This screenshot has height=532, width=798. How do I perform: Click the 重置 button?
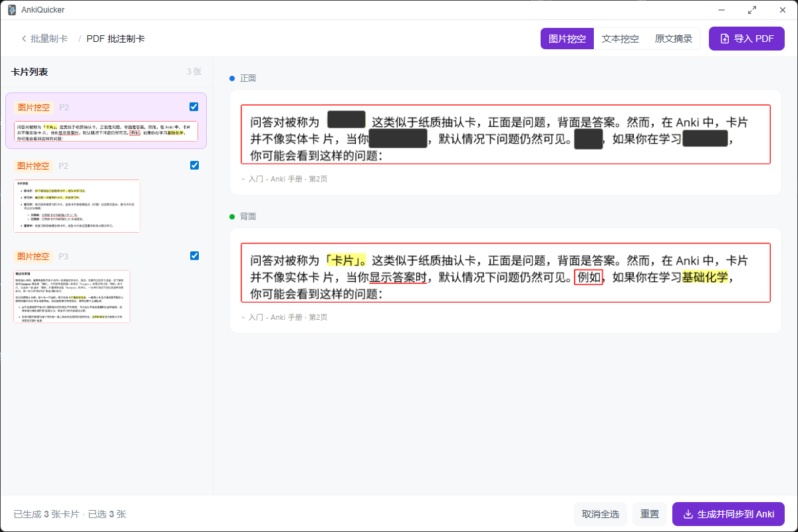pos(650,514)
